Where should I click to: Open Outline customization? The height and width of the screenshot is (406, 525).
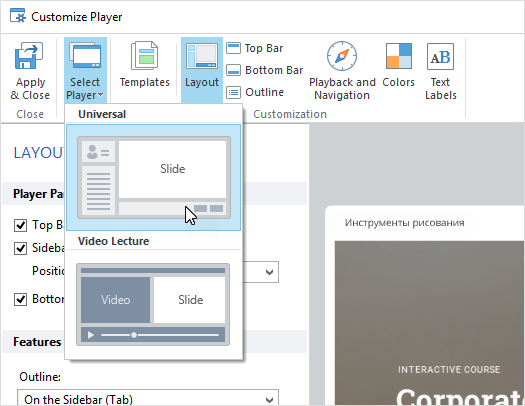tap(255, 92)
